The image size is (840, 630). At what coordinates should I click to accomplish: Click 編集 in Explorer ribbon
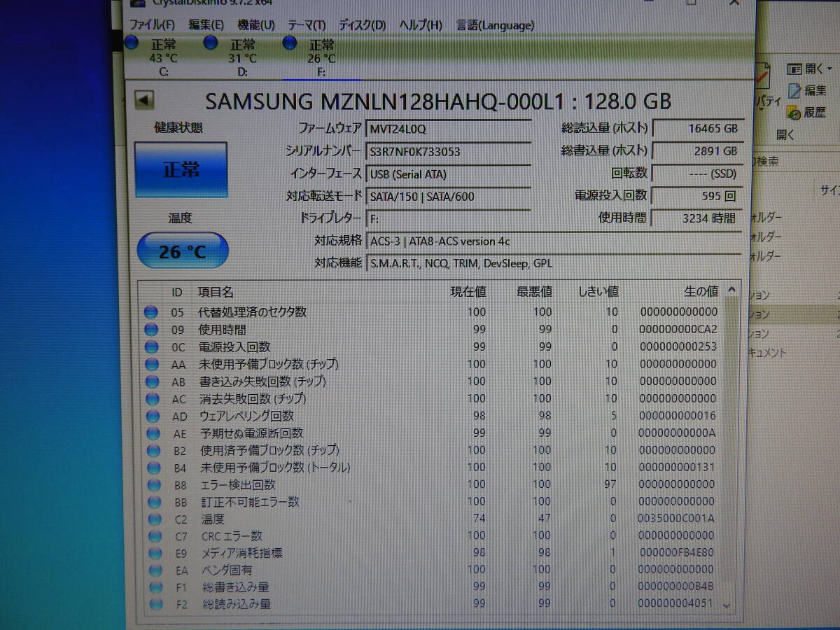click(807, 90)
